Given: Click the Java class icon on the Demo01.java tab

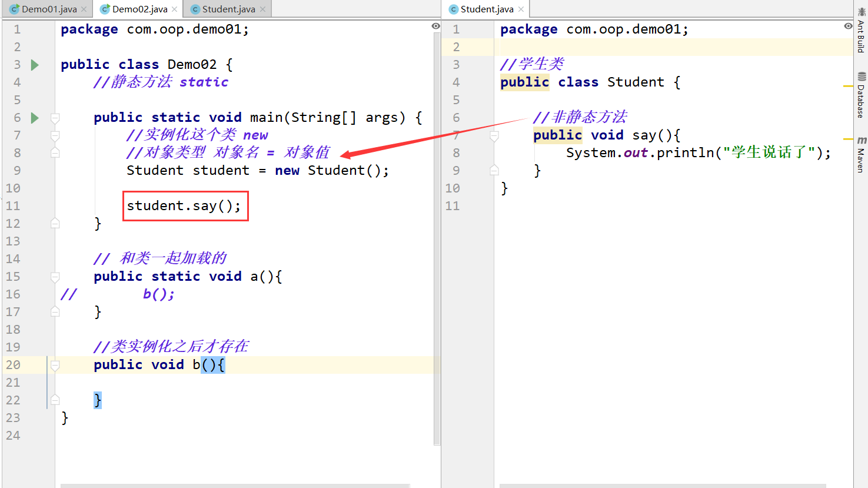Looking at the screenshot, I should coord(13,9).
